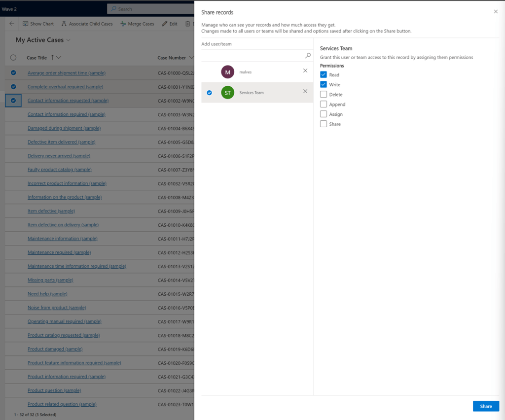
Task: Click the Add user/team input field
Action: [x=252, y=56]
